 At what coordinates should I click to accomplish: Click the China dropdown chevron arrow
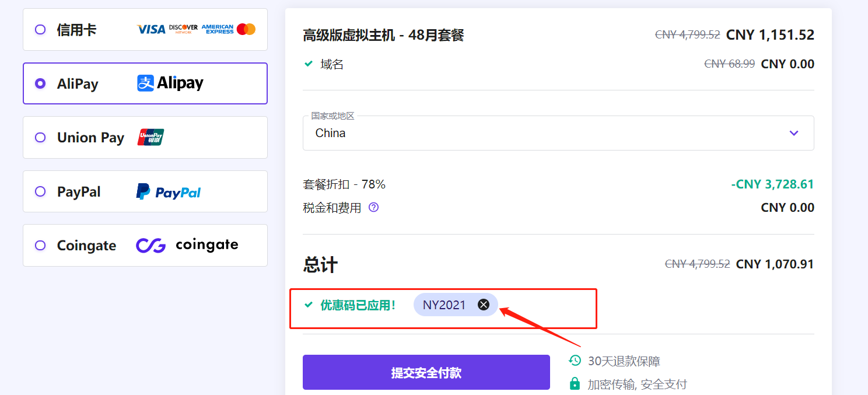[793, 133]
